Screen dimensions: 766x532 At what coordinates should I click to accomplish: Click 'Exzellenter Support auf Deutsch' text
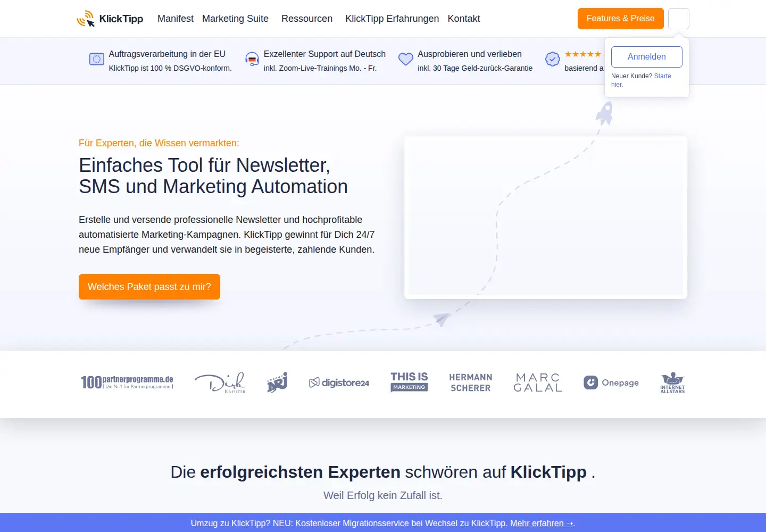(324, 54)
